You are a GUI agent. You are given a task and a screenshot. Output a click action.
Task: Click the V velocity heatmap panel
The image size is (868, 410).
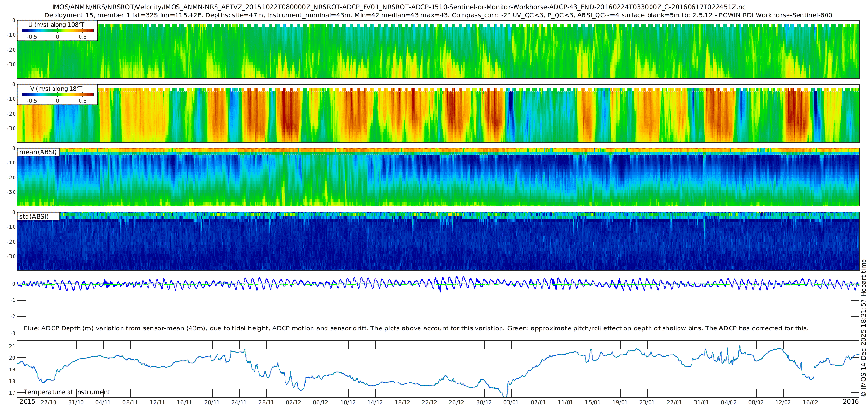(438, 115)
